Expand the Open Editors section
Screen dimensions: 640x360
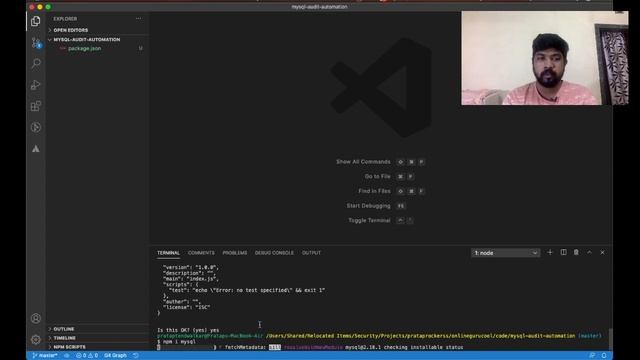pyautogui.click(x=97, y=30)
